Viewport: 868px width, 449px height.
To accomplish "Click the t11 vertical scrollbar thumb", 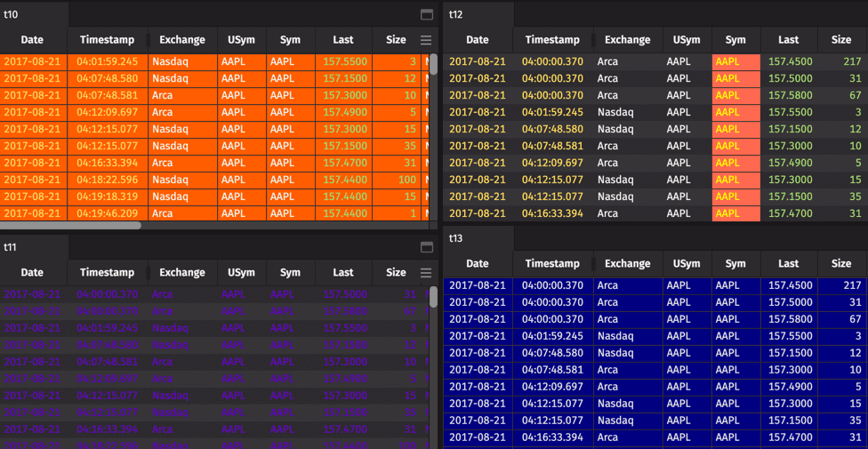I will (x=433, y=297).
